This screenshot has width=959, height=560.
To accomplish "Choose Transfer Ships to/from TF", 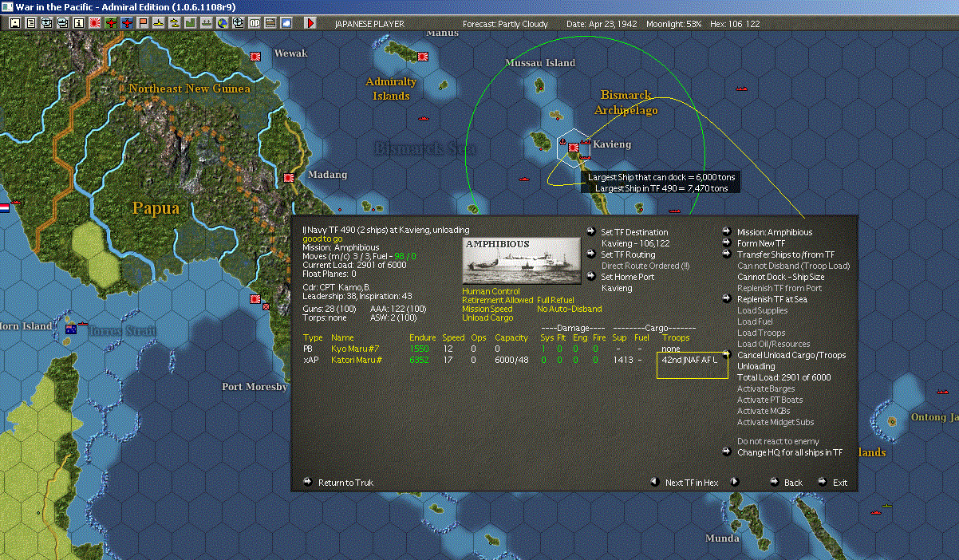I will pos(786,254).
